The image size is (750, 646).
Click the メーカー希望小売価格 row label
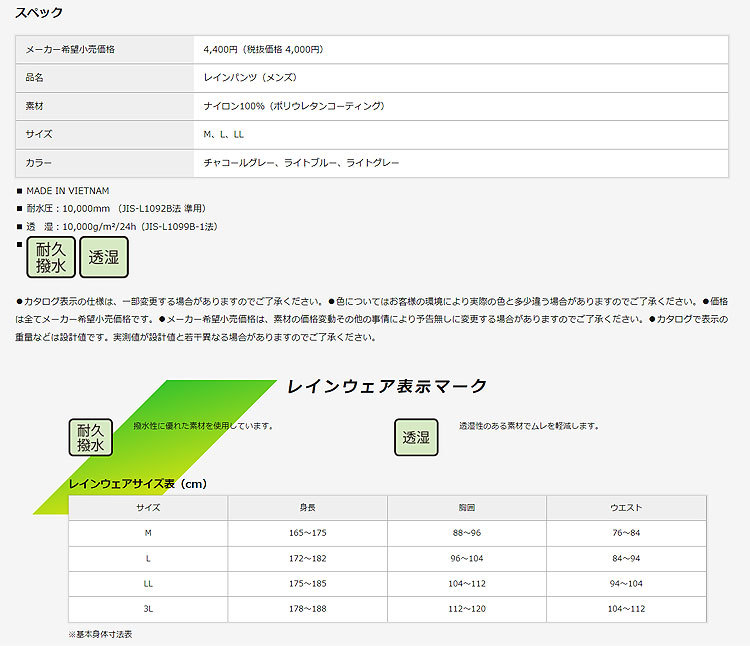pos(70,49)
